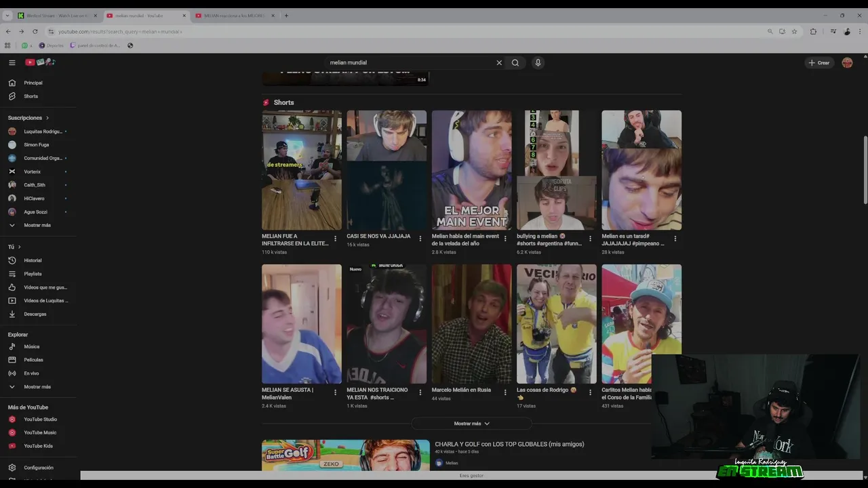Expand Explorar with Mostrar más
This screenshot has height=488, width=868.
tap(38, 387)
